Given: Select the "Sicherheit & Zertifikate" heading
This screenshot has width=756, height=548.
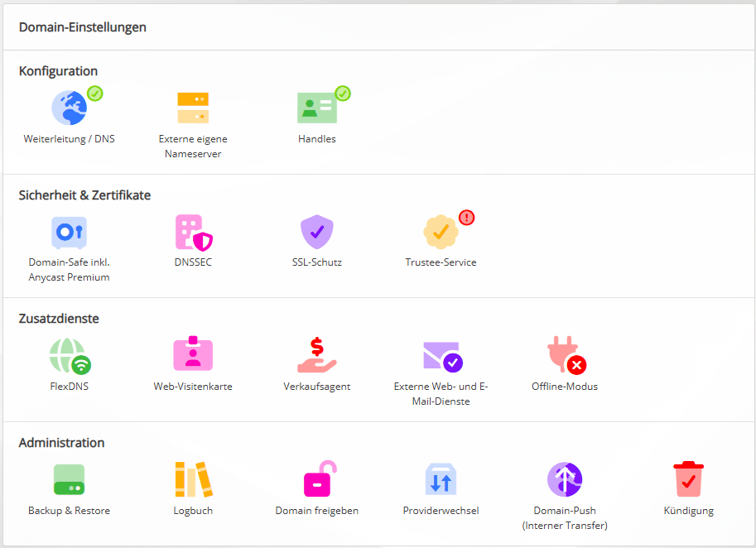Looking at the screenshot, I should tap(84, 195).
